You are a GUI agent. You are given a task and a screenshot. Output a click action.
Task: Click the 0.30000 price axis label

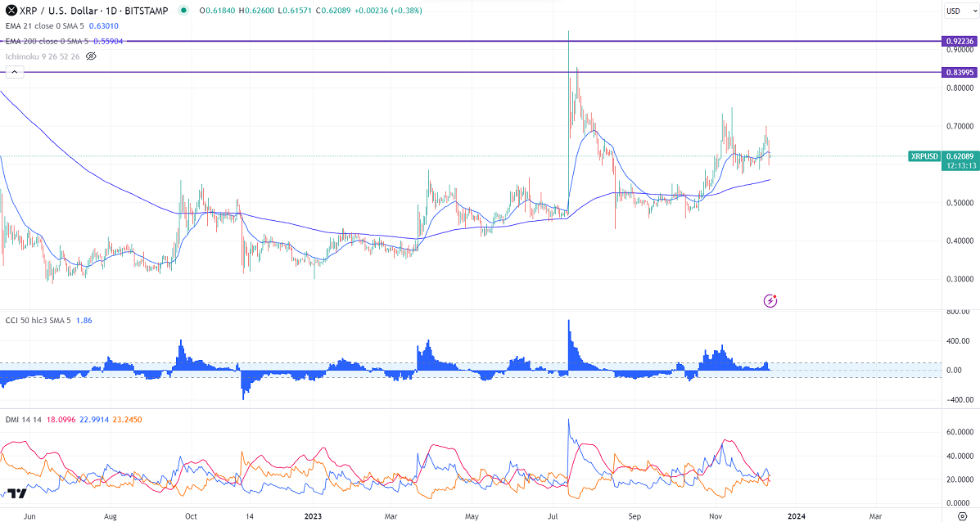click(960, 279)
